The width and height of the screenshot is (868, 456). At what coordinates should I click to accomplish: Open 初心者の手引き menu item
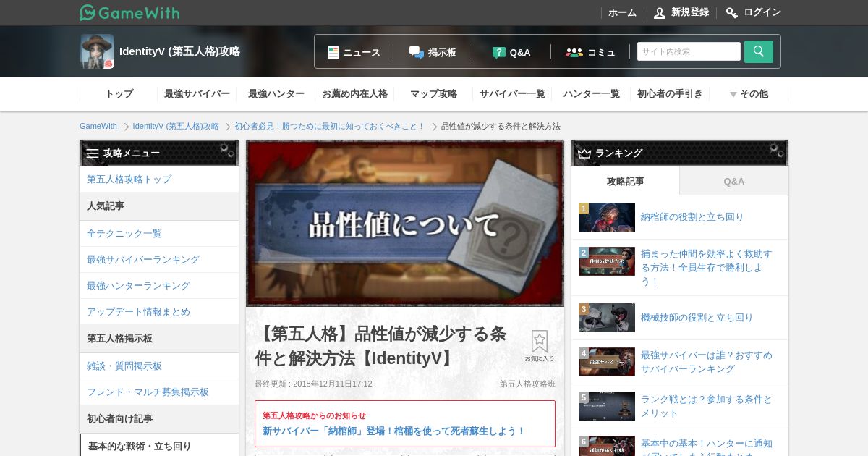(670, 94)
